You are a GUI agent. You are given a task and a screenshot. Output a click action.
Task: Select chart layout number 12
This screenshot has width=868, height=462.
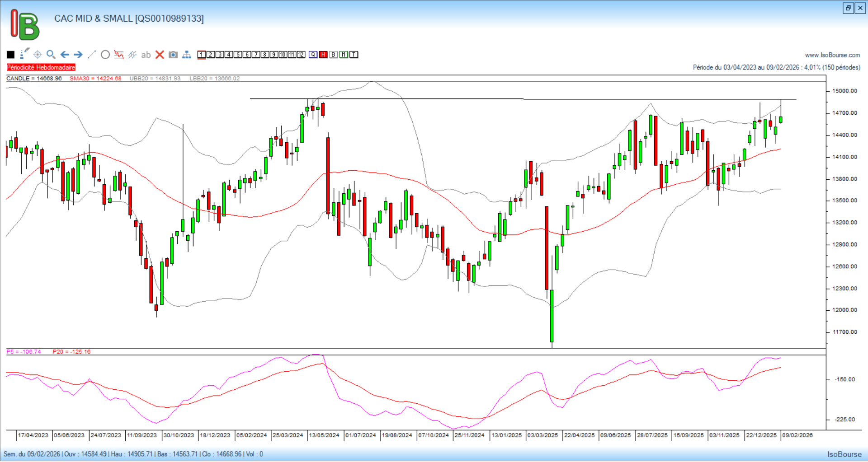point(301,55)
